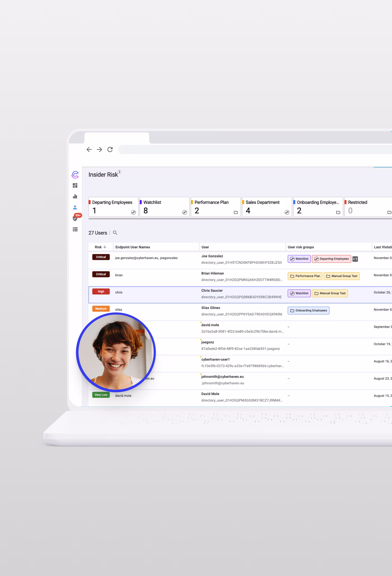Click the open browser tab
This screenshot has height=576, width=392.
coord(117,138)
